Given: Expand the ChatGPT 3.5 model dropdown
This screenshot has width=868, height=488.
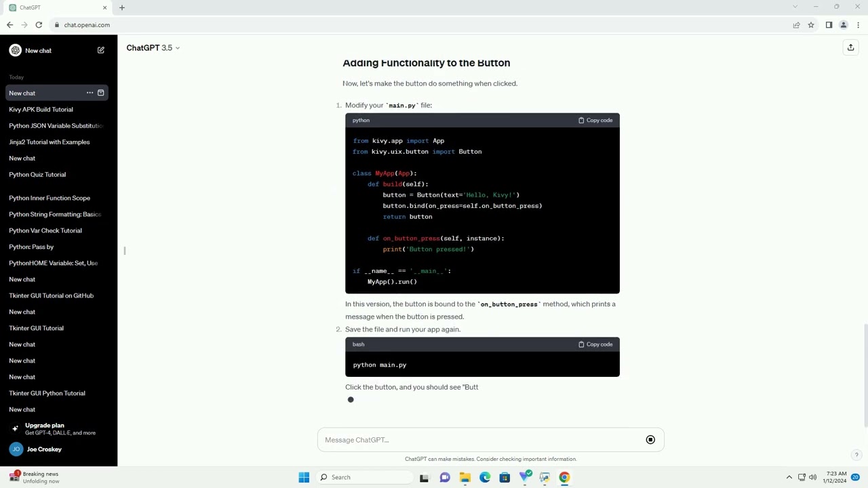Looking at the screenshot, I should [x=153, y=47].
